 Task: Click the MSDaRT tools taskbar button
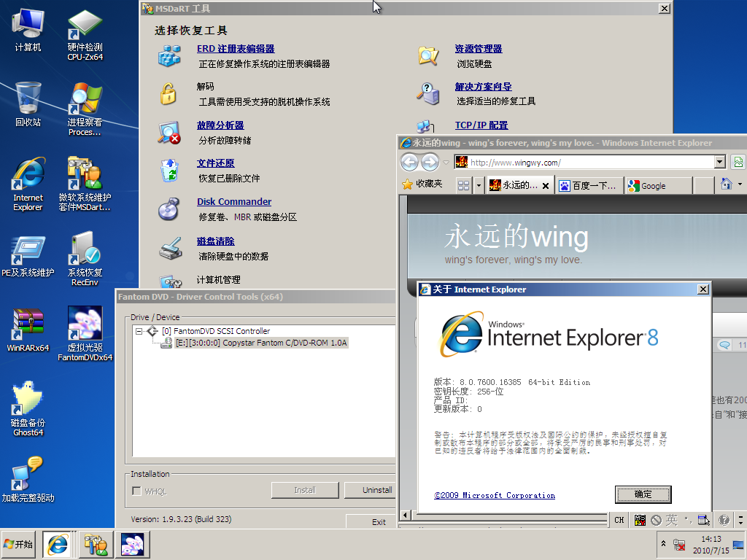click(96, 544)
